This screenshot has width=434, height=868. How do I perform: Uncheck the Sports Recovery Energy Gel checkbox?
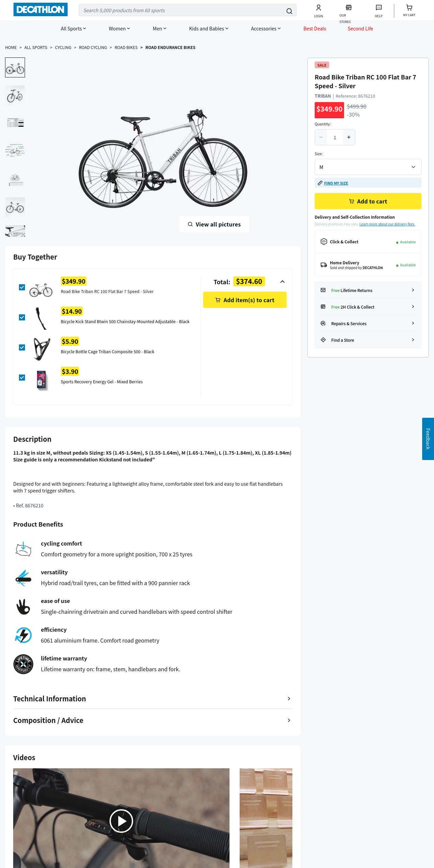[22, 378]
